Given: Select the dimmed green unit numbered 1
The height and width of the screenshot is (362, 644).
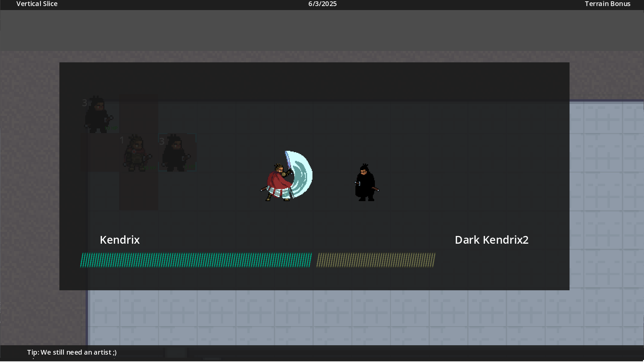Looking at the screenshot, I should point(137,153).
